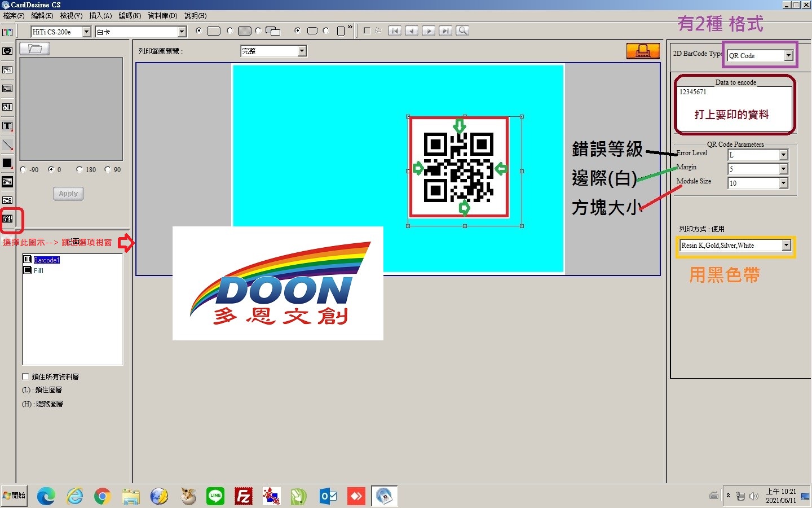
Task: Select the Fill1 layer
Action: click(x=38, y=271)
